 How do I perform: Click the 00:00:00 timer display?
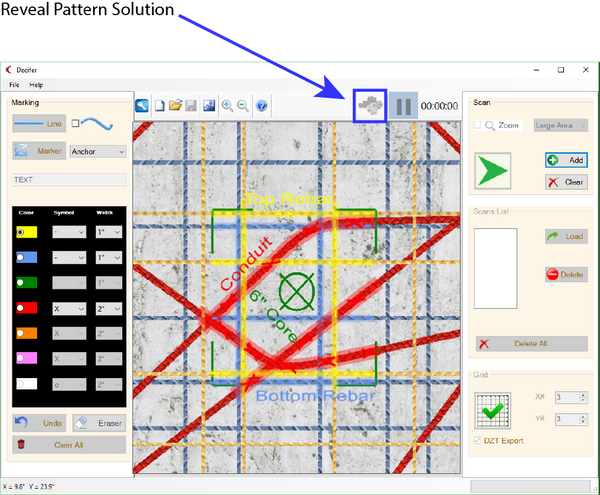(439, 106)
